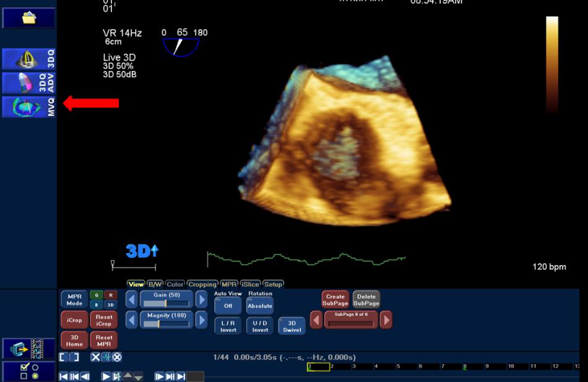Open the iSlice tab
The image size is (588, 382).
click(251, 284)
